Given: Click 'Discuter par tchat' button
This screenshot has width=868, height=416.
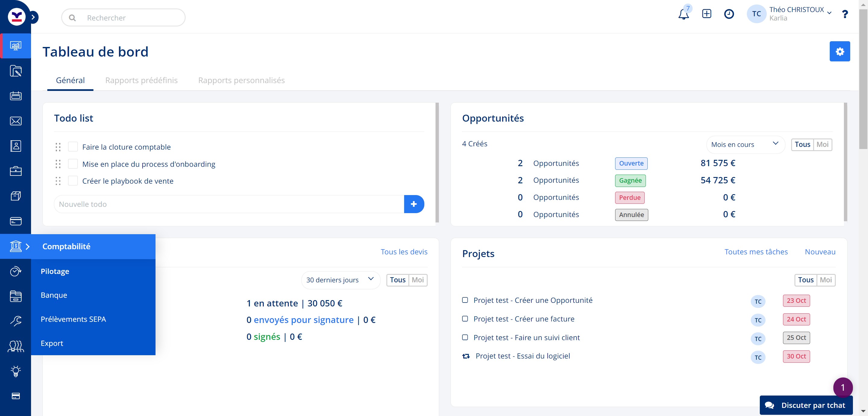Looking at the screenshot, I should tap(806, 405).
